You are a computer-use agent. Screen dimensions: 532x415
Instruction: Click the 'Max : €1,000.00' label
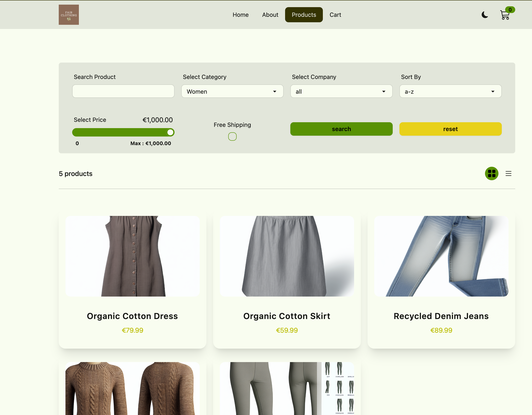151,143
